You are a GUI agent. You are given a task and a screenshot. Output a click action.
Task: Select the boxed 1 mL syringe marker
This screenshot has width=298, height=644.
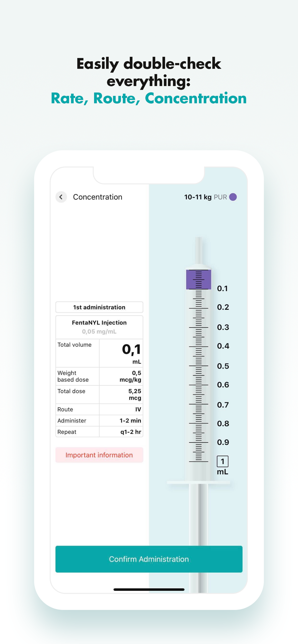coord(223,461)
